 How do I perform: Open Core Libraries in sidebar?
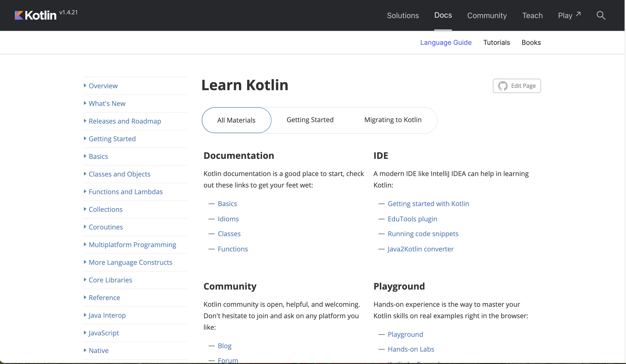click(110, 280)
